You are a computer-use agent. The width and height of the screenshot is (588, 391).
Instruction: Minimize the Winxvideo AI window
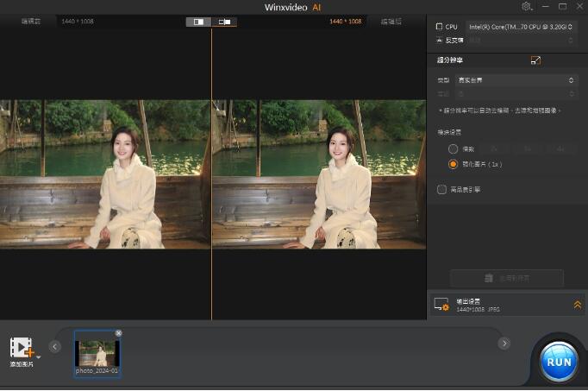(546, 6)
